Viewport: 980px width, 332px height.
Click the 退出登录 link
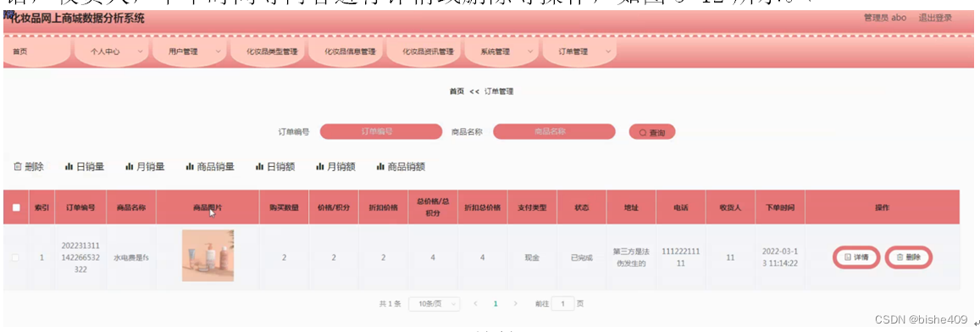(935, 18)
